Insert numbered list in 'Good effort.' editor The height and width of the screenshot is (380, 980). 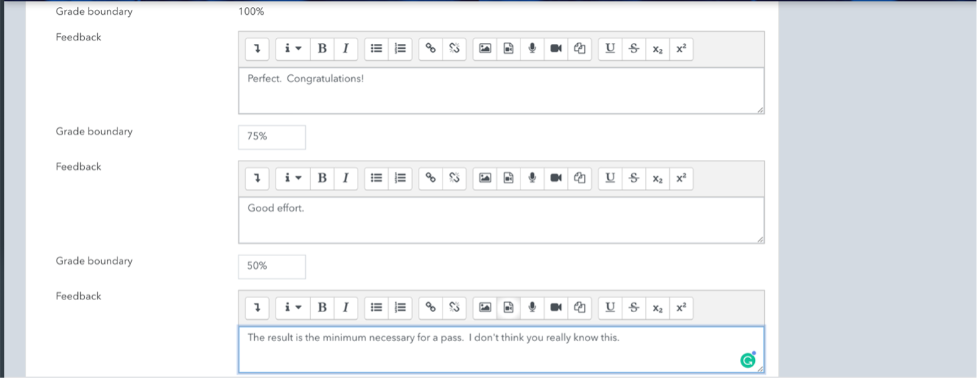[400, 178]
